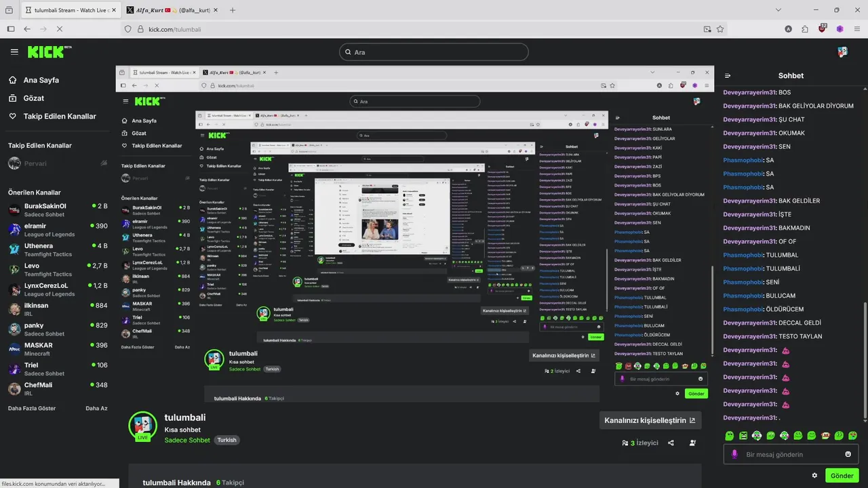The height and width of the screenshot is (488, 868).
Task: Click the padlock site info icon
Action: click(141, 29)
